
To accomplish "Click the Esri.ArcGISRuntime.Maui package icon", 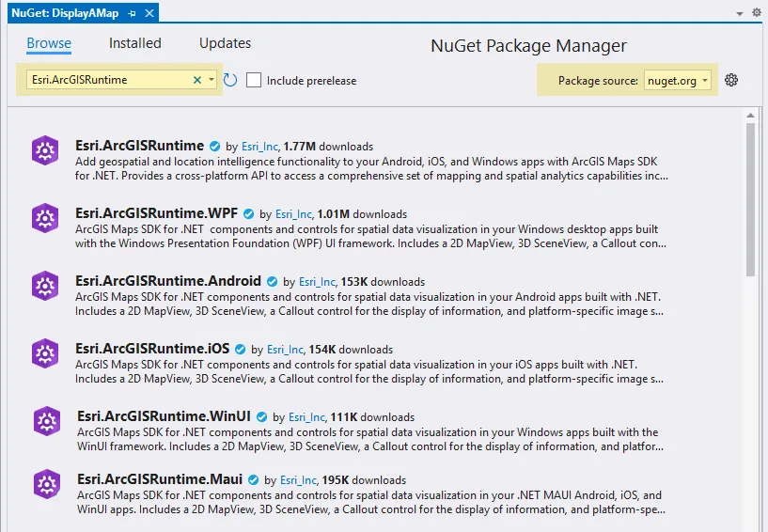I will point(47,484).
